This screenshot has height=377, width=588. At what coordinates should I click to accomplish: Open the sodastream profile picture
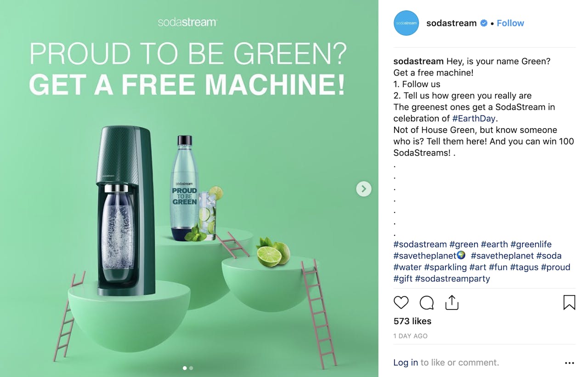[x=406, y=23]
